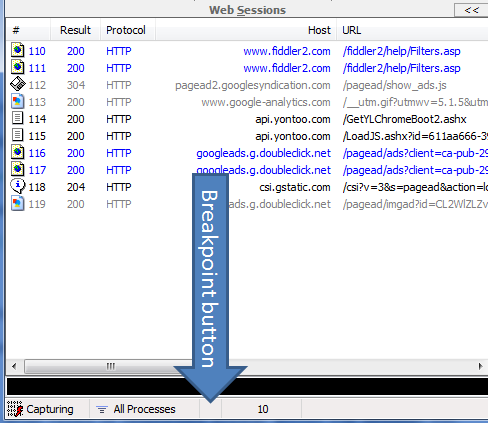Click the black QuickExec command box
Image resolution: width=488 pixels, height=423 pixels.
coord(247,387)
